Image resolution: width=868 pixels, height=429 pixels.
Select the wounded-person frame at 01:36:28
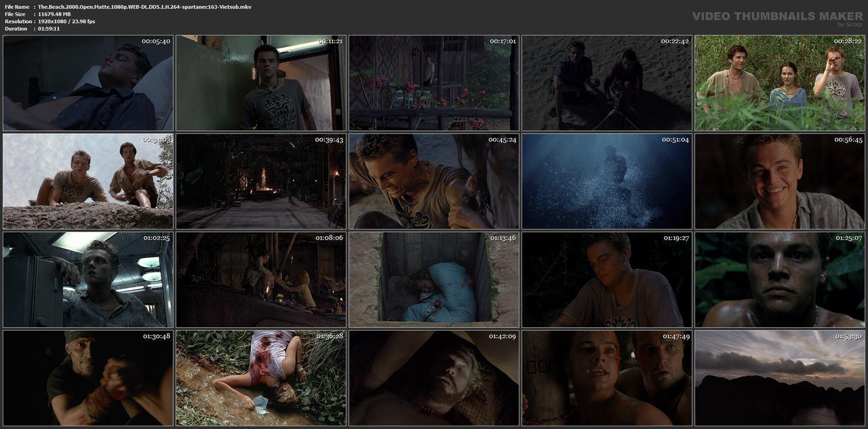coord(261,378)
